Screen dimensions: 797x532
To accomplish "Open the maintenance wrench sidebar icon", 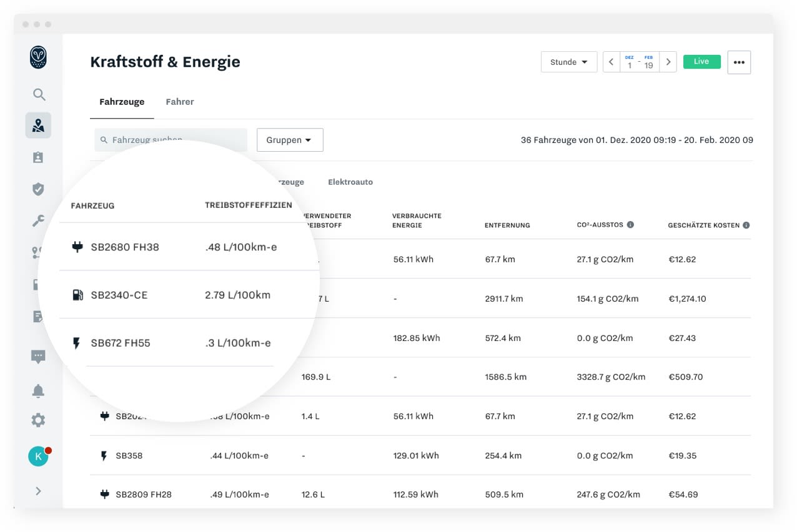I will coord(38,221).
